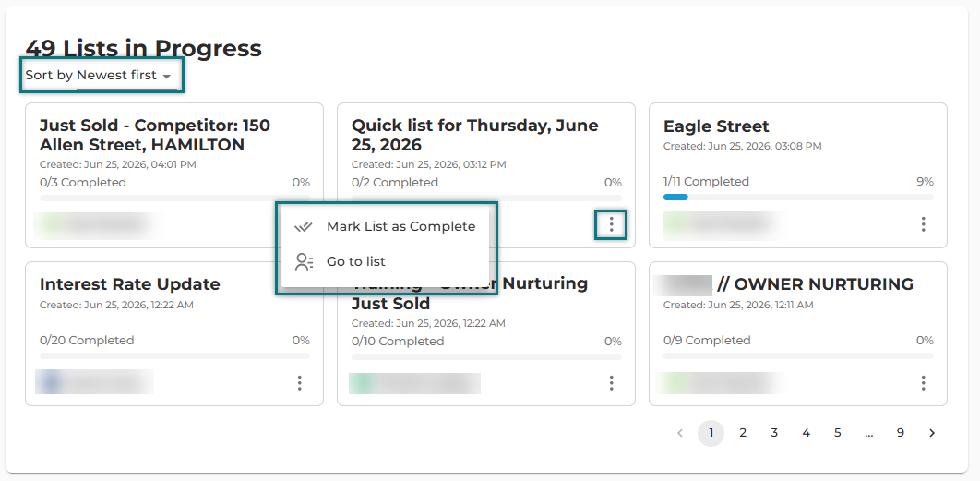
Task: Jump to page 9 in pagination
Action: pyautogui.click(x=901, y=433)
